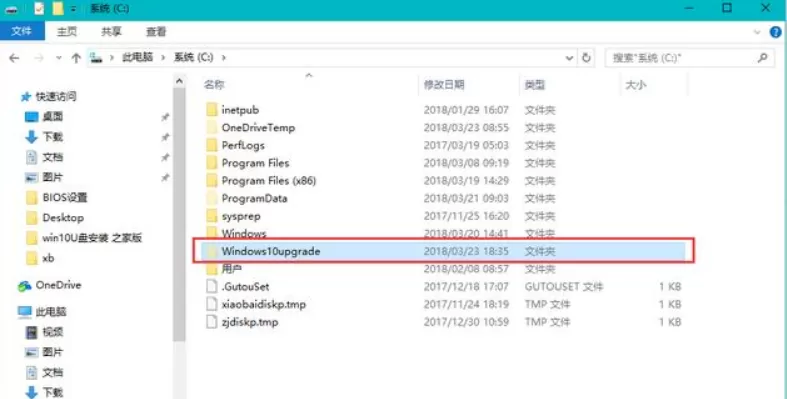Viewport: 787px width, 399px height.
Task: Click the search magnifier icon
Action: [762, 58]
